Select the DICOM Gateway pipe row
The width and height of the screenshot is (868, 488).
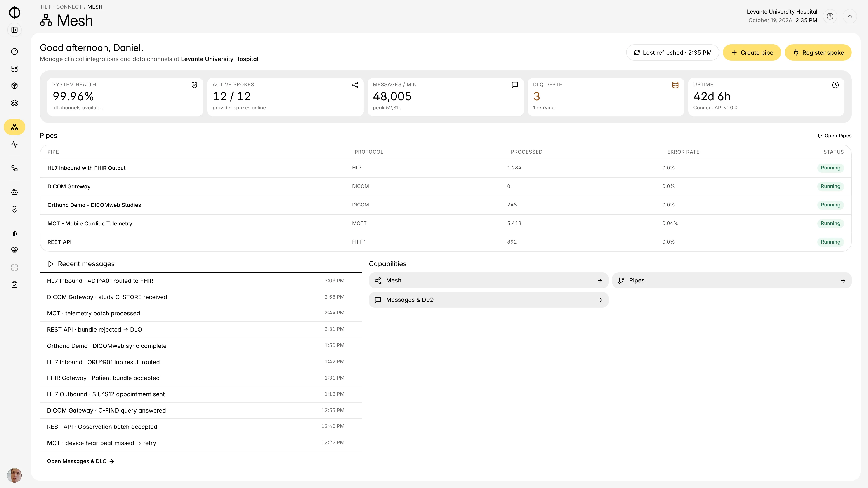446,187
